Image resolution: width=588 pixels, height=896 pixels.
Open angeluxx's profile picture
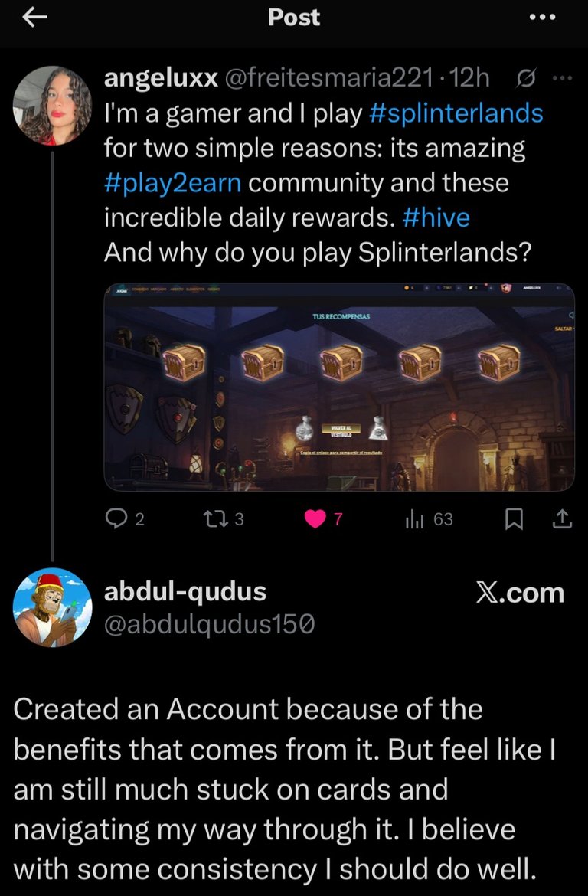click(53, 105)
